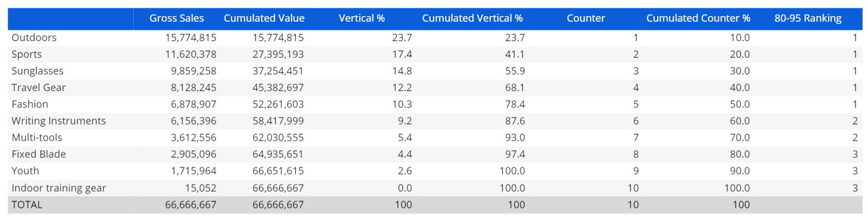Viewport: 868px width, 219px height.
Task: Select the Cumulated Vertical % header
Action: click(x=472, y=18)
